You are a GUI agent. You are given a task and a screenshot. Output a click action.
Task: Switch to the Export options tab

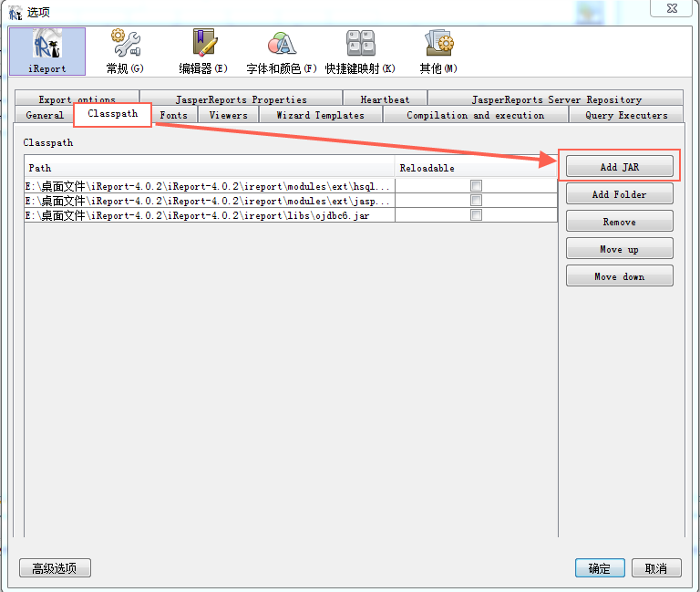click(x=77, y=99)
